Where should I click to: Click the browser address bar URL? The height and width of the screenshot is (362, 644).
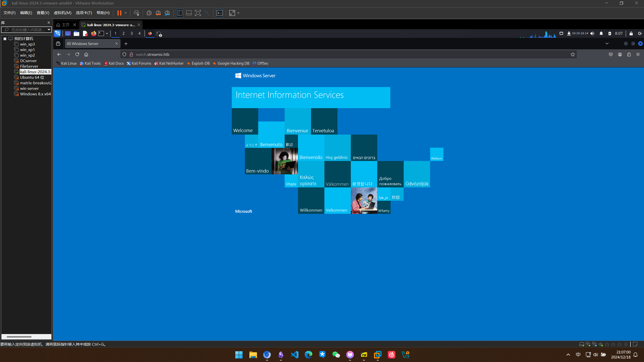(x=153, y=54)
